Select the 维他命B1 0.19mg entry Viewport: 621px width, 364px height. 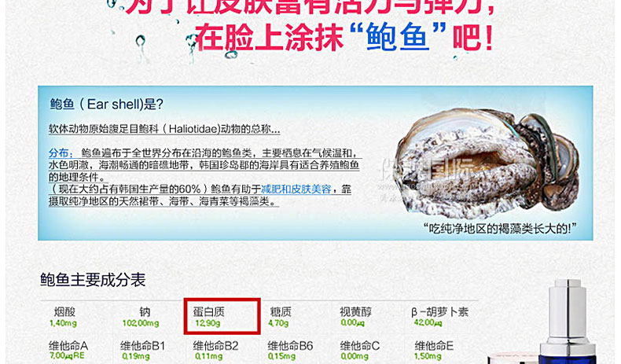(x=142, y=350)
